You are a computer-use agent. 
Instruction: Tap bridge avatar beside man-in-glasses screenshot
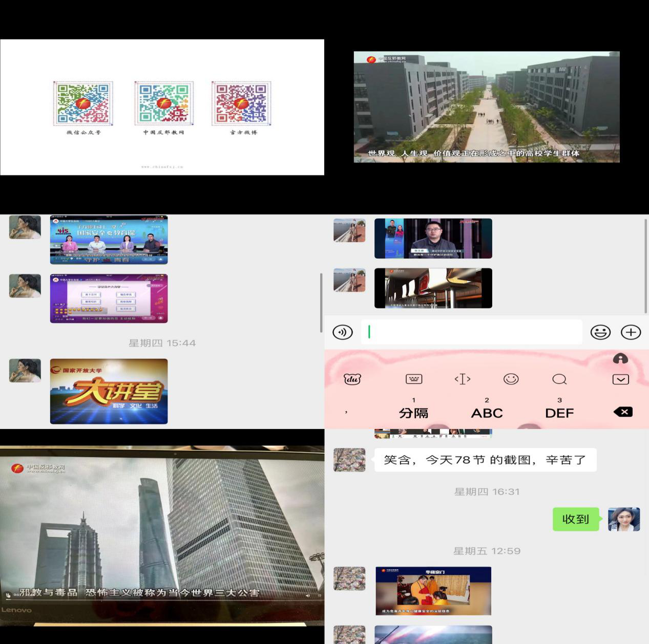349,230
